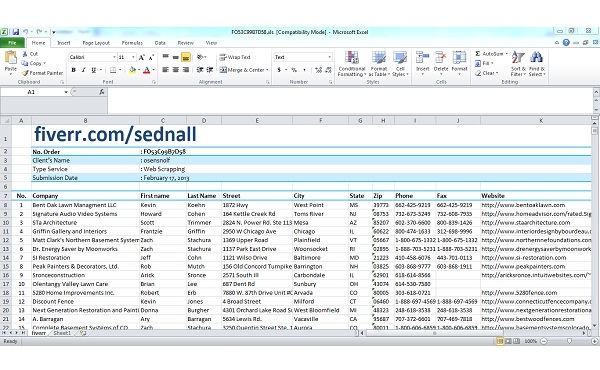Screen dimensions: 600x370
Task: Click the Website column header cell
Action: pos(536,196)
